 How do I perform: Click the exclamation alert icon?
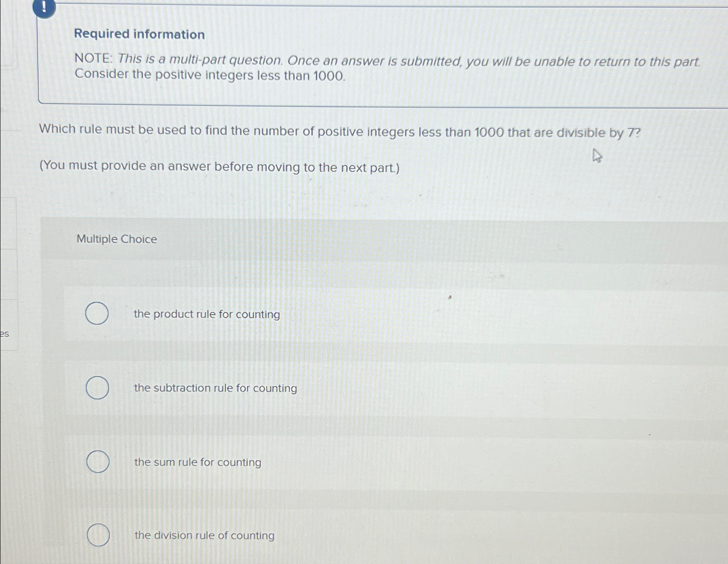coord(45,9)
